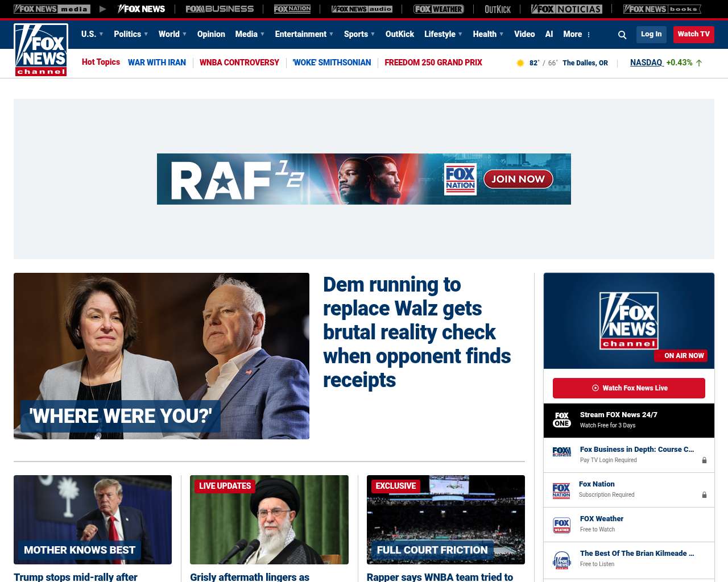Click the Fox News Radio icon beside Brian Kilmeade

[562, 560]
